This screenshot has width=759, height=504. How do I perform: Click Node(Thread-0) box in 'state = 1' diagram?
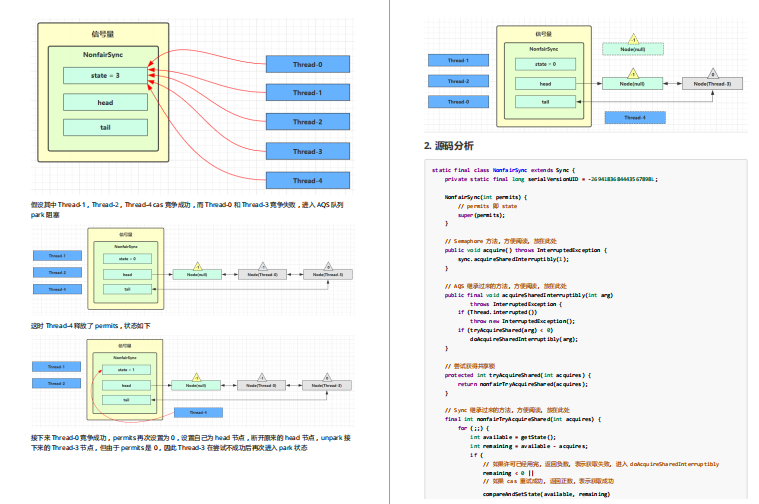261,386
